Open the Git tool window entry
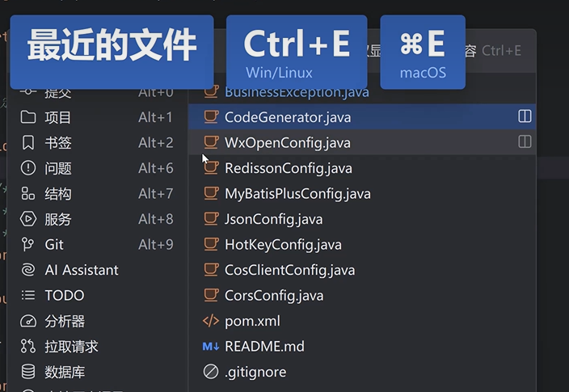This screenshot has height=392, width=569. coord(96,244)
